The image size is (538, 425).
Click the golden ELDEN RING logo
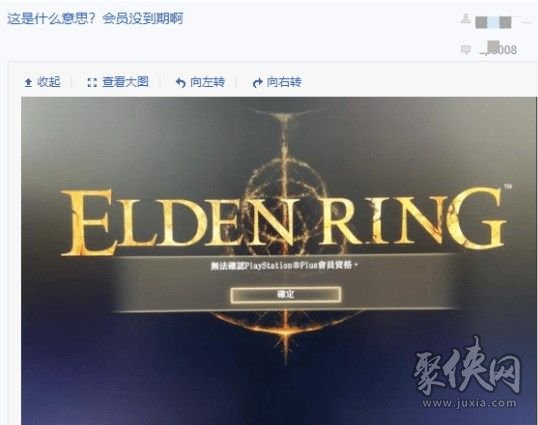point(283,221)
